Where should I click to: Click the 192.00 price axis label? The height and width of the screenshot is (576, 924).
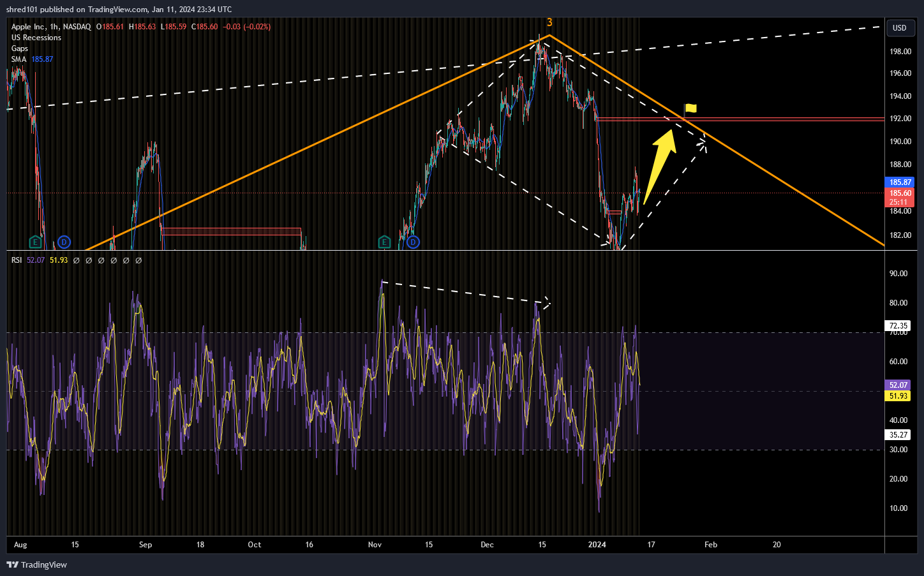(900, 119)
